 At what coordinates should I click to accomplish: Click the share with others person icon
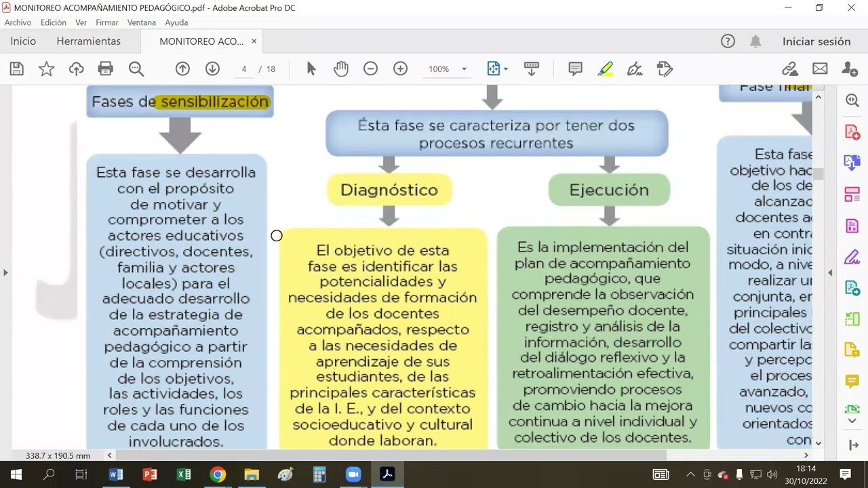[x=850, y=68]
